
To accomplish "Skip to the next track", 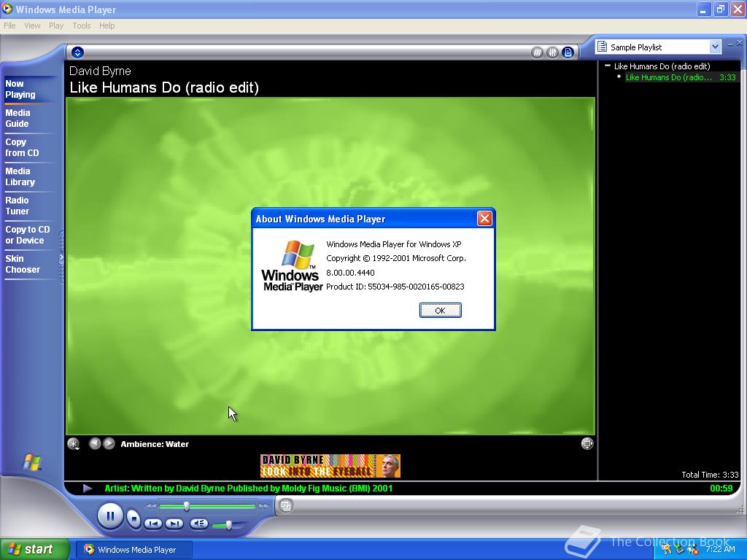I will point(174,524).
